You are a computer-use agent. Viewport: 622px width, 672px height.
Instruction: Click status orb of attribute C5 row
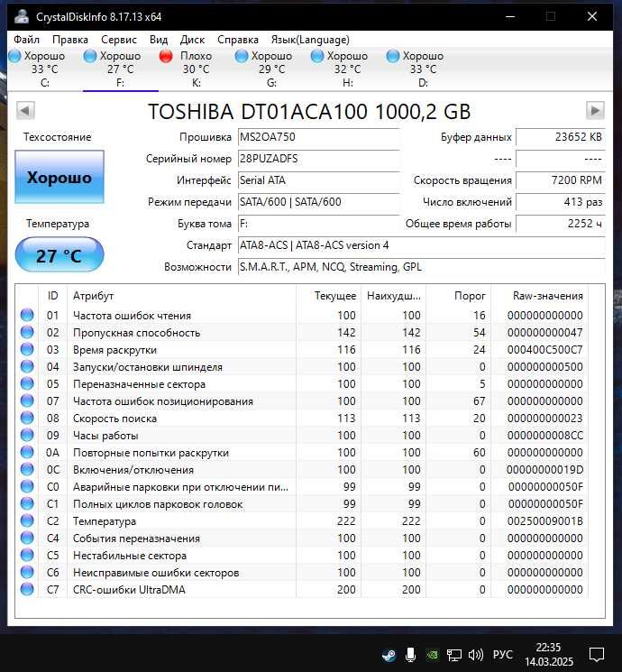(x=27, y=555)
